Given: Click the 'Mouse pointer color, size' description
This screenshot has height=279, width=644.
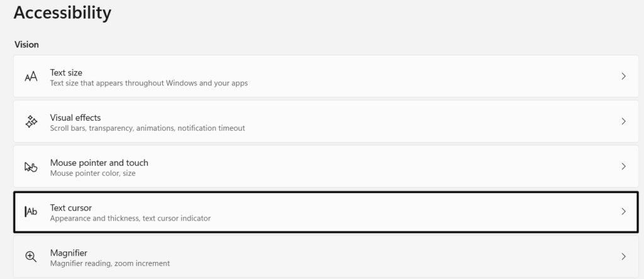Looking at the screenshot, I should [x=92, y=173].
